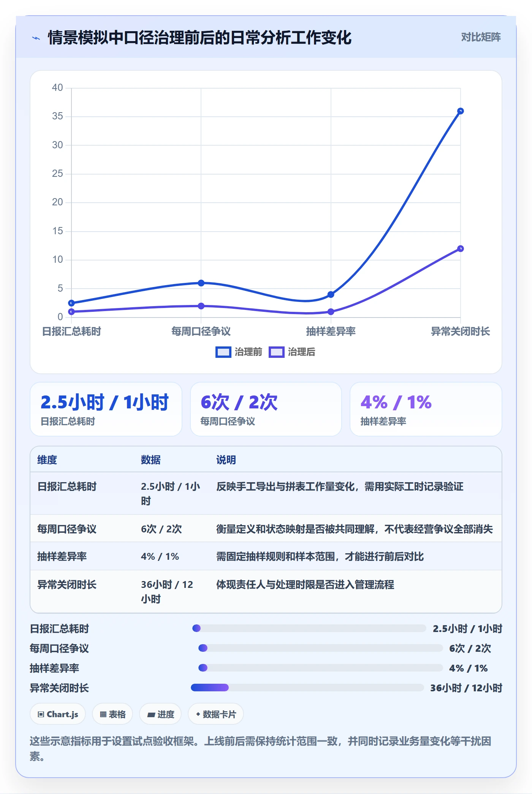The image size is (532, 794).
Task: Select the 数据卡片 tag chip
Action: click(x=216, y=714)
